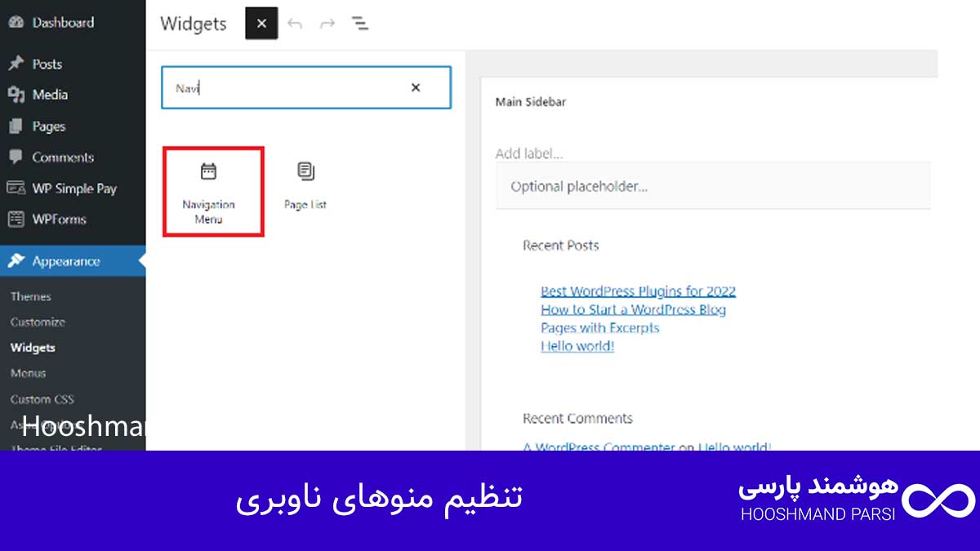Click the Optional placeholder search field
Image resolution: width=980 pixels, height=551 pixels.
pos(713,186)
